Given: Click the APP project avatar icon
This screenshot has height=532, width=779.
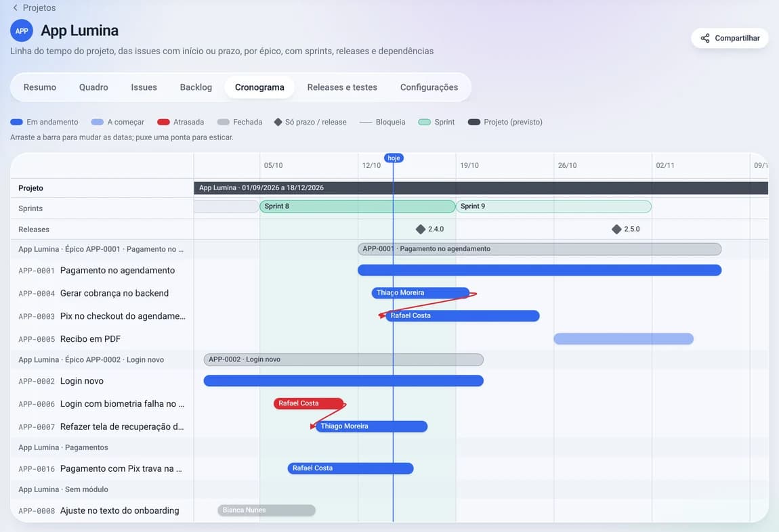Looking at the screenshot, I should coord(22,30).
